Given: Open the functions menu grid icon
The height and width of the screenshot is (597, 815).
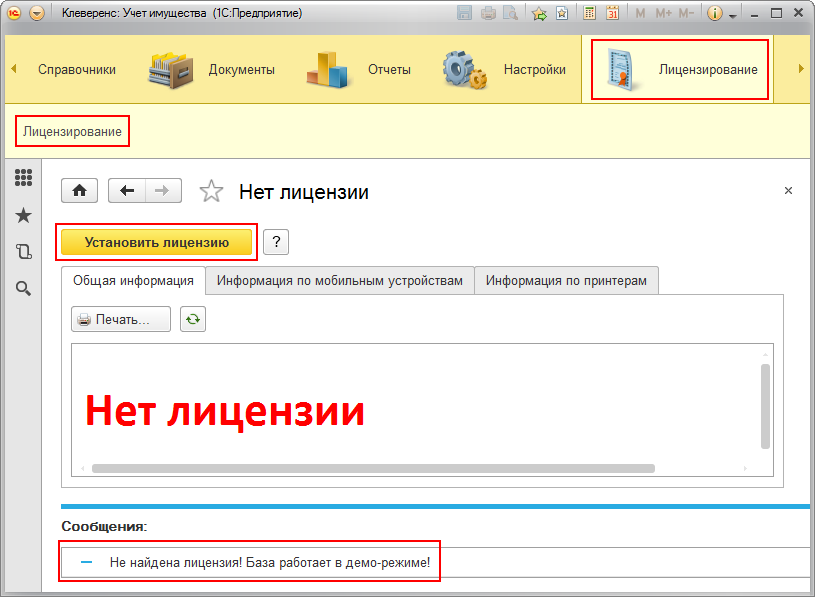Looking at the screenshot, I should click(x=23, y=178).
